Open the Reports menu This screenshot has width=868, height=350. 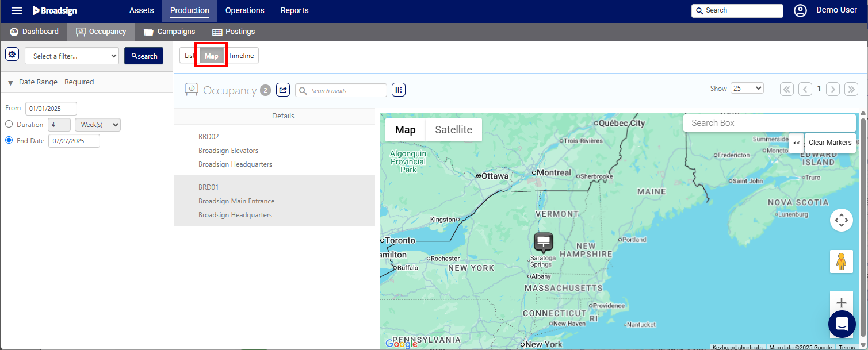coord(295,10)
